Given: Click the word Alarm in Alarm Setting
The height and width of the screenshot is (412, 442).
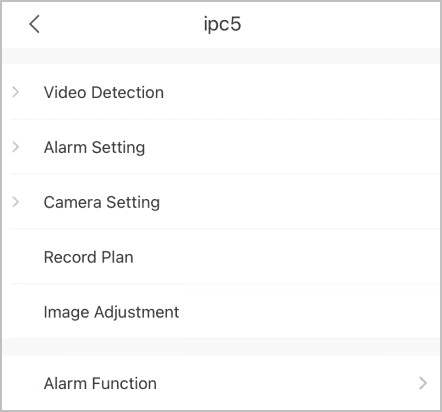Looking at the screenshot, I should click(65, 147).
